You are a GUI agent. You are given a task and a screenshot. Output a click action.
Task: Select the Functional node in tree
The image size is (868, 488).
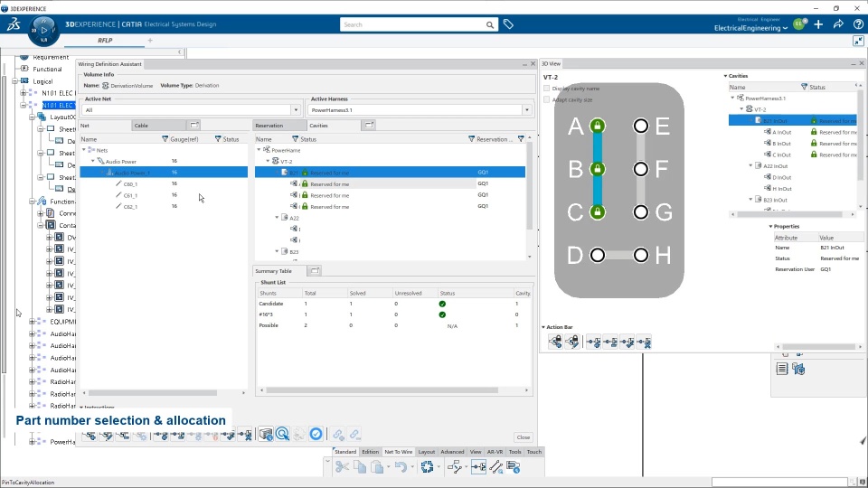[47, 70]
